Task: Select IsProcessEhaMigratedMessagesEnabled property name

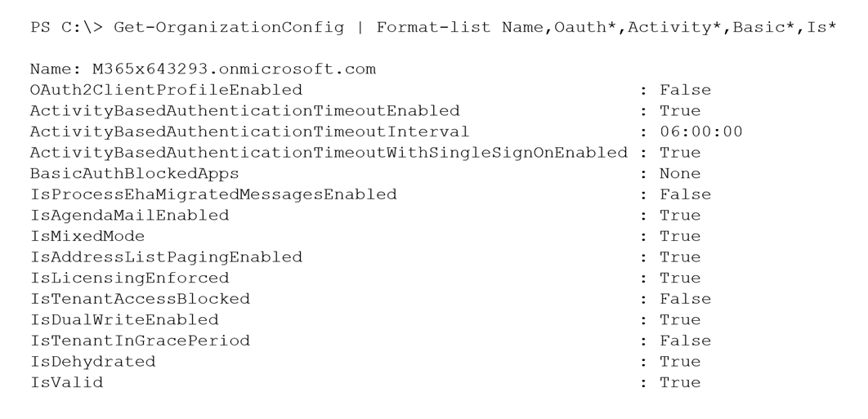Action: pos(213,195)
